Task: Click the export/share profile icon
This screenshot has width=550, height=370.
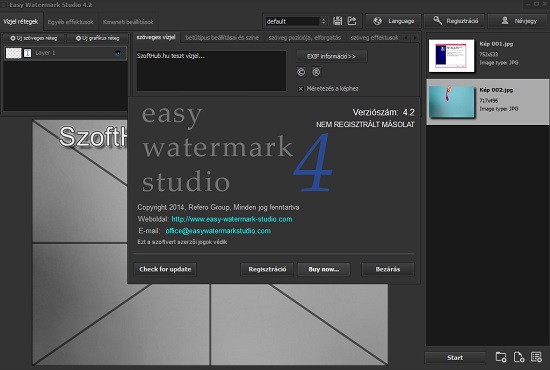Action: [x=352, y=21]
